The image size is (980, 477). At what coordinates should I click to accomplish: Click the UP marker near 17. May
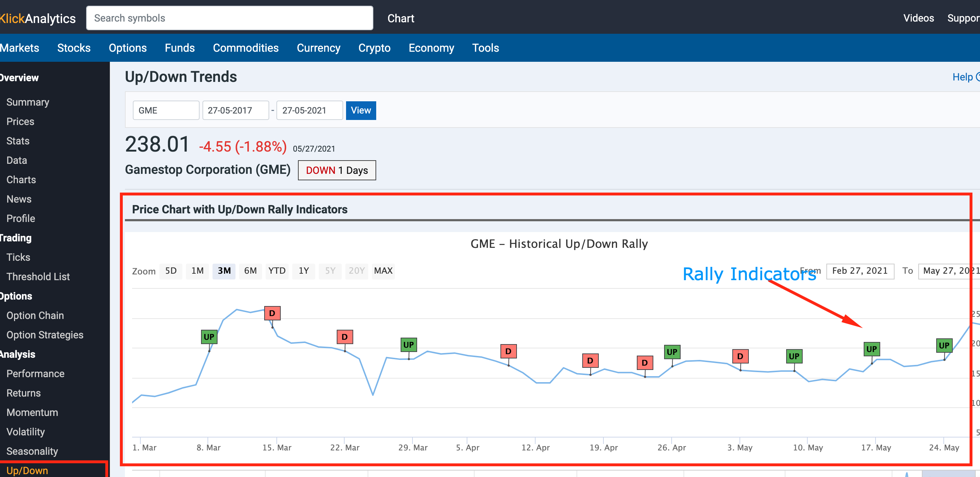coord(872,349)
